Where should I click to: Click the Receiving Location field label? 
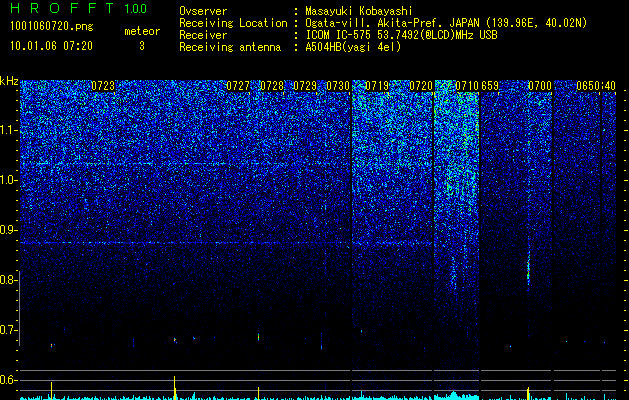pos(233,23)
